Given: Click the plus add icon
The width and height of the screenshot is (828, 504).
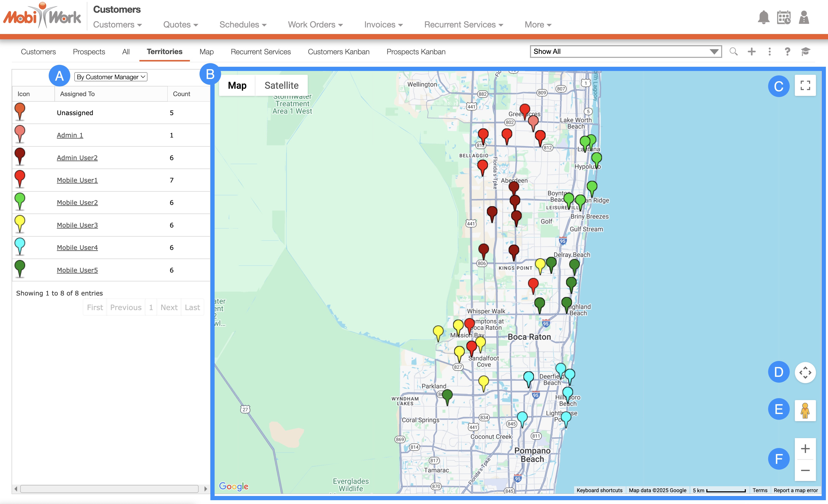Looking at the screenshot, I should click(752, 51).
